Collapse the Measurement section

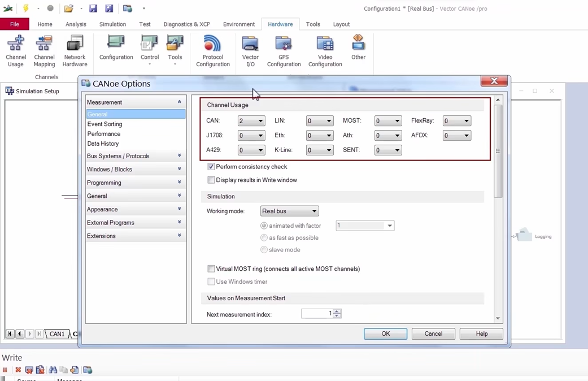tap(136, 102)
